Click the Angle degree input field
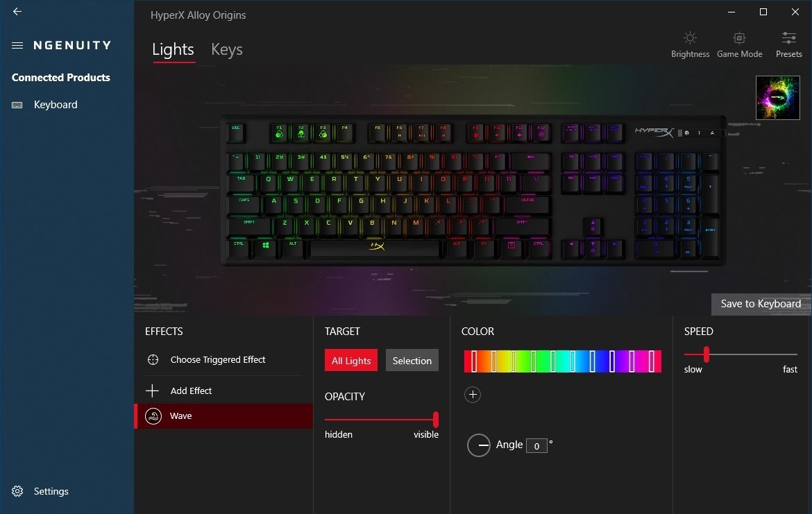Image resolution: width=812 pixels, height=514 pixels. tap(536, 445)
